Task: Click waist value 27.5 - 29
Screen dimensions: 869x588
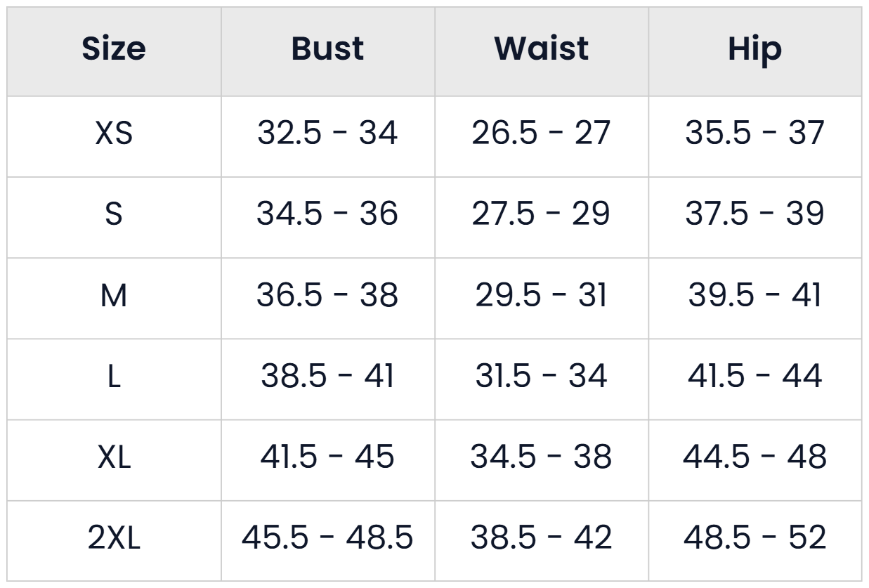Action: [x=541, y=214]
